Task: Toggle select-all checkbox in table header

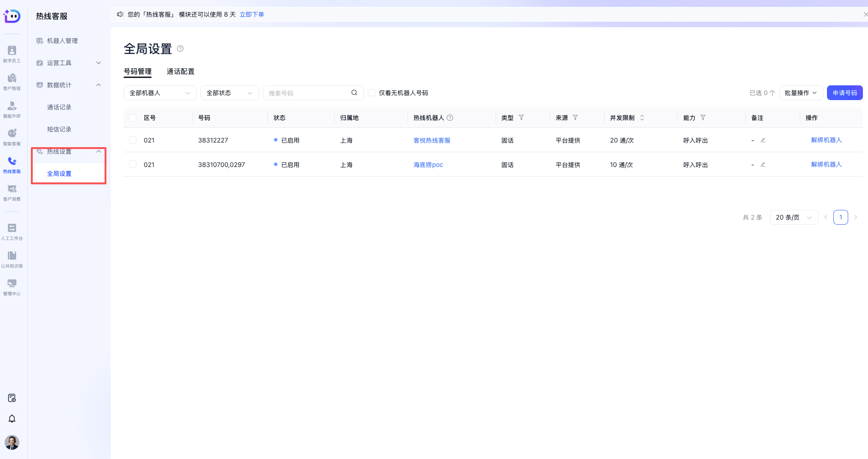Action: pos(133,118)
